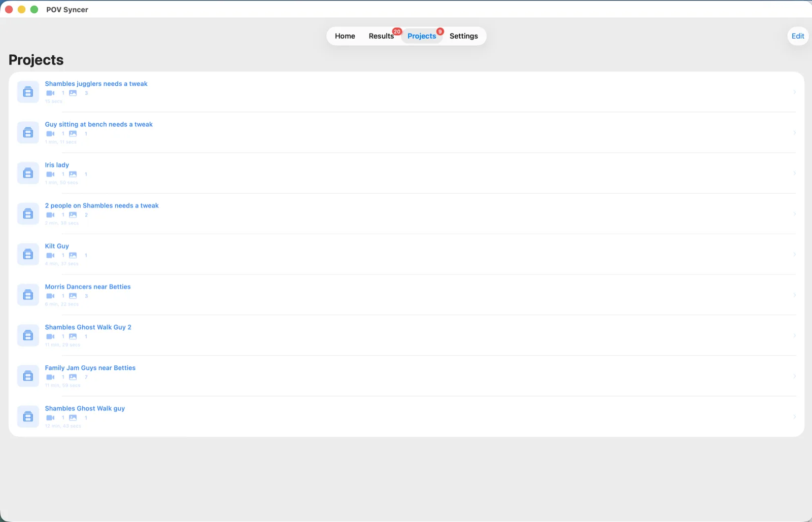Open the Iris lady project title
The image size is (812, 522).
click(57, 165)
